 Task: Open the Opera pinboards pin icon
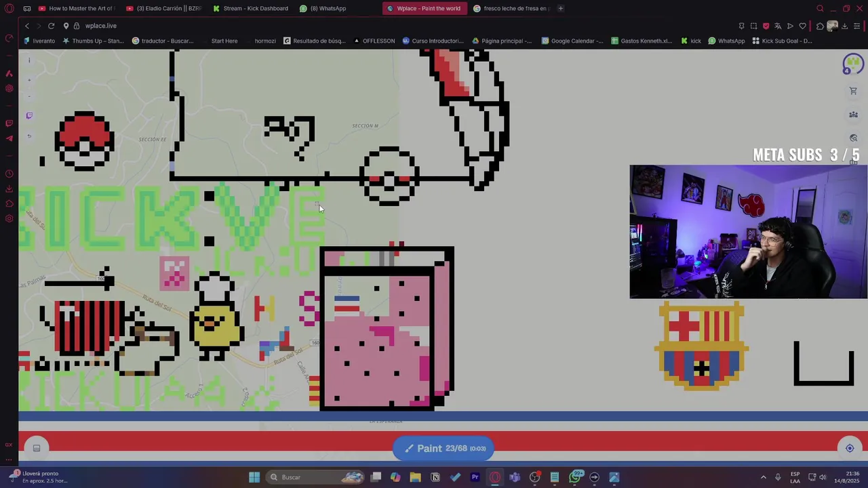coord(741,26)
